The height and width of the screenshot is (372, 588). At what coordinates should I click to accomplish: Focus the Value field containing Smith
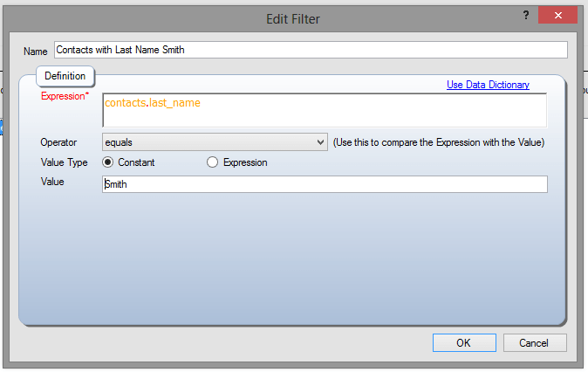pyautogui.click(x=324, y=184)
